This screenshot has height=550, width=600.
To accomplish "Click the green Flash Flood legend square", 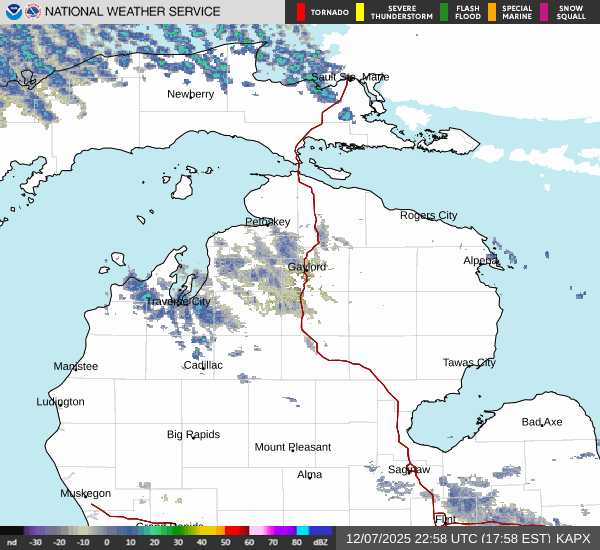I will click(x=444, y=12).
